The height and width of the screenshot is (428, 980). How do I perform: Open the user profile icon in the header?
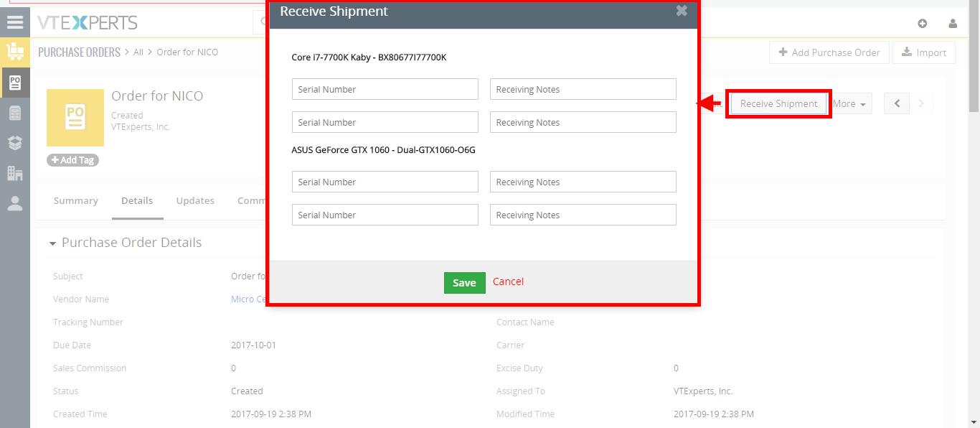pos(953,23)
